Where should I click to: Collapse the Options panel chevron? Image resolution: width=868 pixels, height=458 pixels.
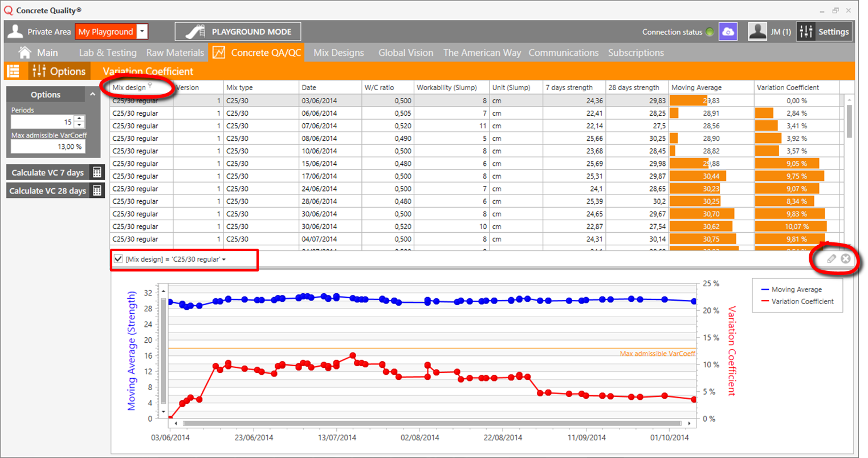[93, 94]
